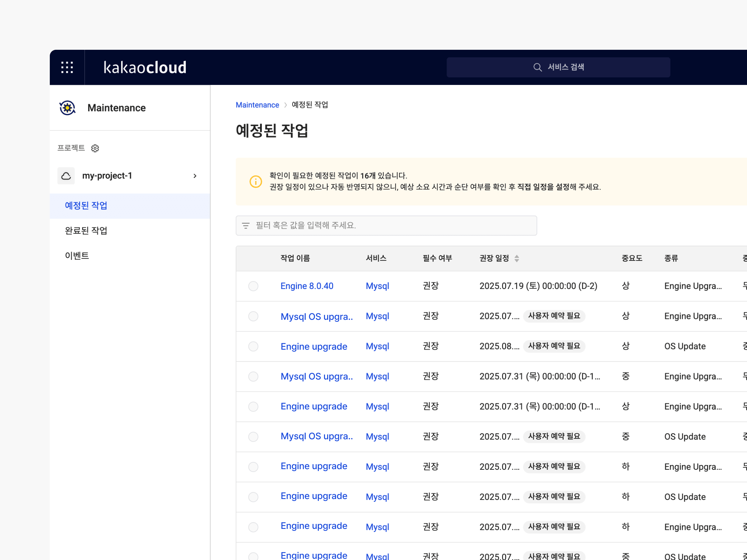
Task: Click 권장 cell in Engine 8.0.40 row
Action: [x=430, y=286]
